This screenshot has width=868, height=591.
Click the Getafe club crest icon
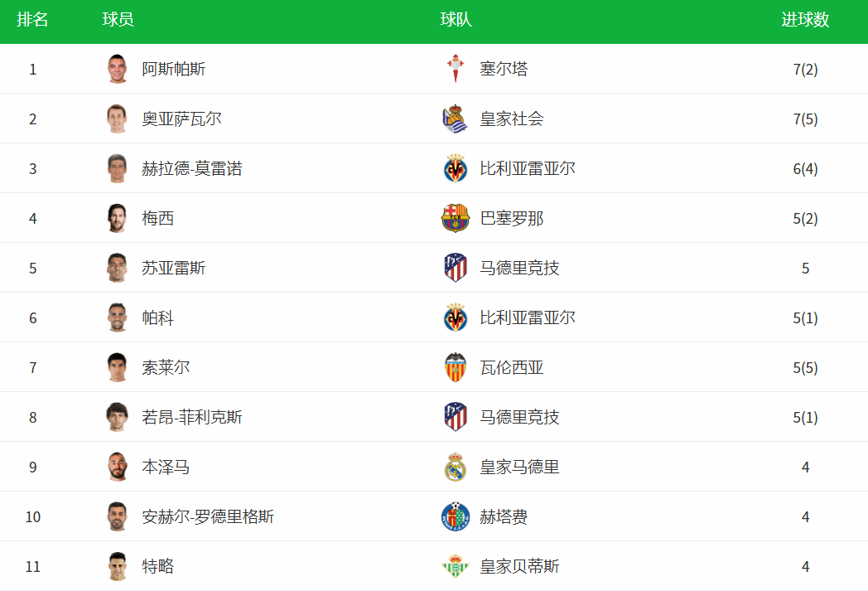coord(455,516)
